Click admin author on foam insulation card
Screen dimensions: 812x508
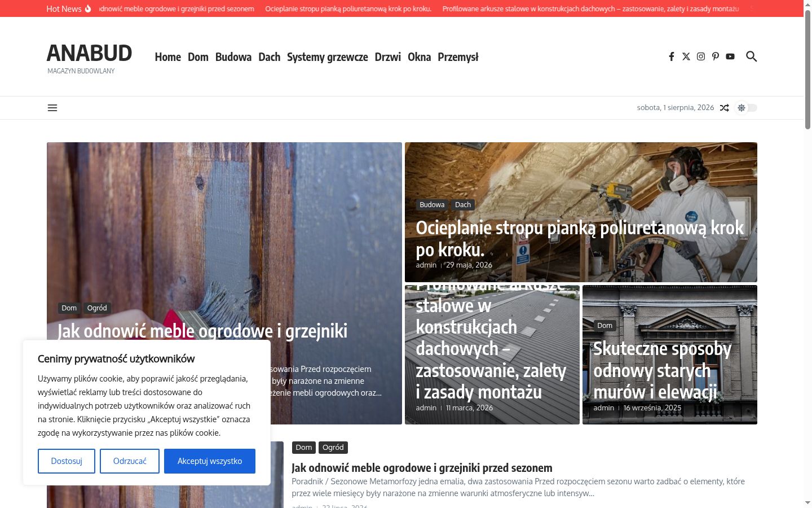pyautogui.click(x=426, y=265)
